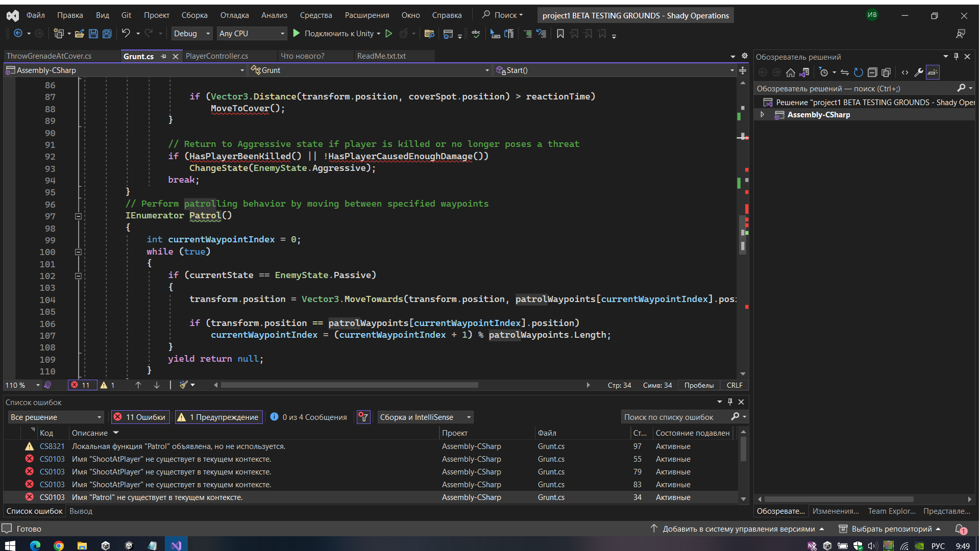Click the editor horizontal scrollbar thumb

[x=350, y=385]
